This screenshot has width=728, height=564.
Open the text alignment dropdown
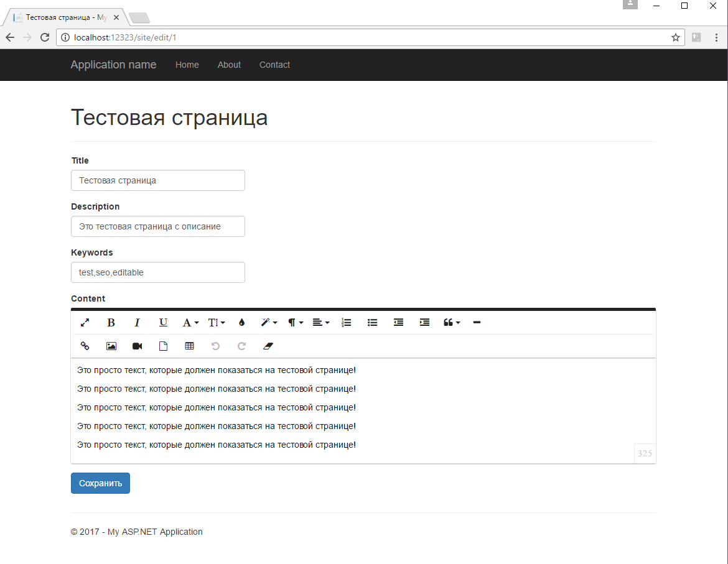tap(321, 322)
